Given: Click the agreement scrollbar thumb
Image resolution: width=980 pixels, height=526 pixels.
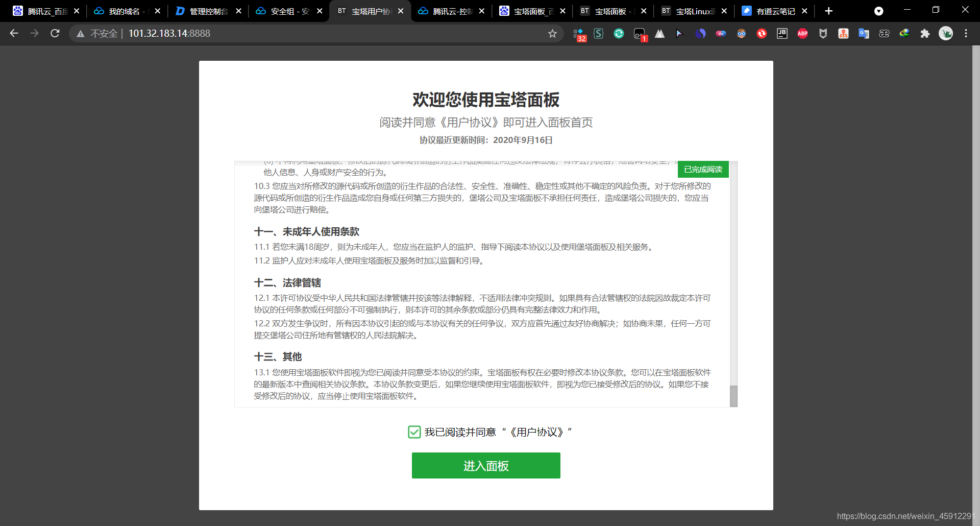Looking at the screenshot, I should click(x=733, y=396).
